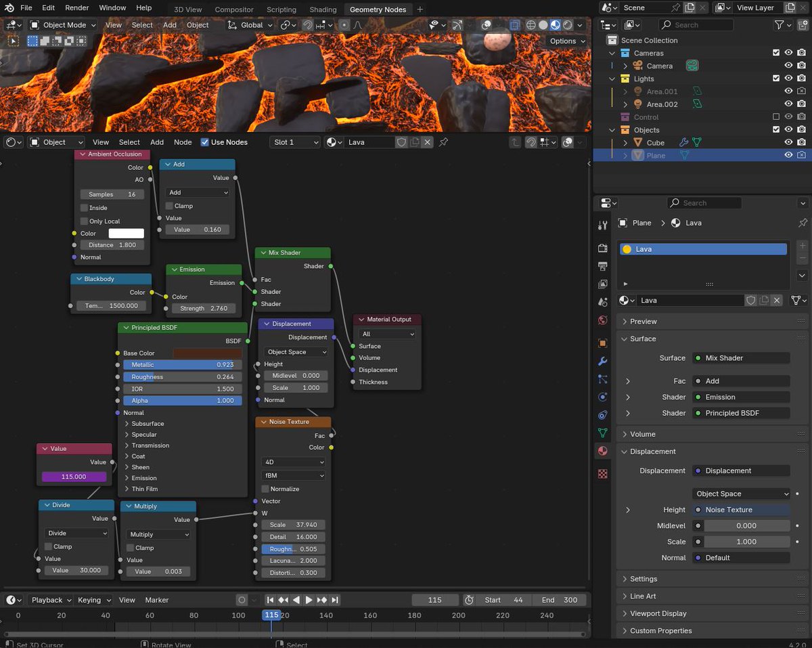Enable Clamp on the Multiply node
The image size is (812, 648).
131,548
